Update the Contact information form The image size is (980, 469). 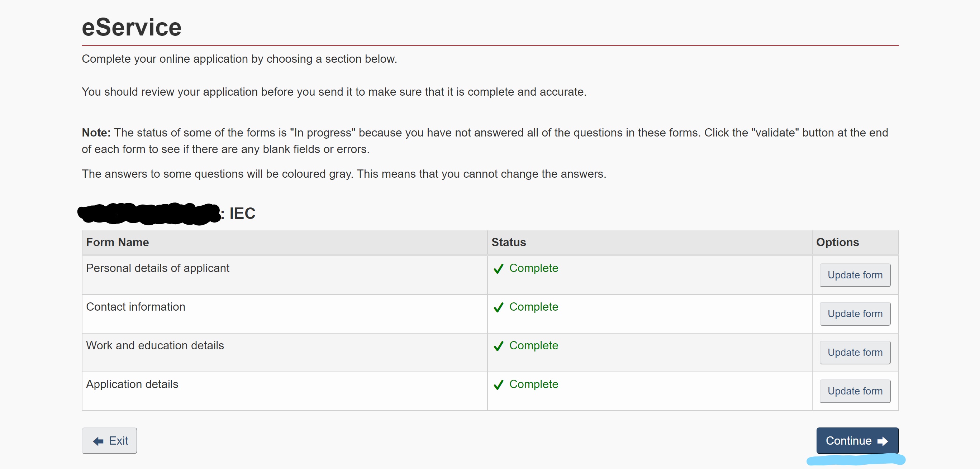[855, 314]
